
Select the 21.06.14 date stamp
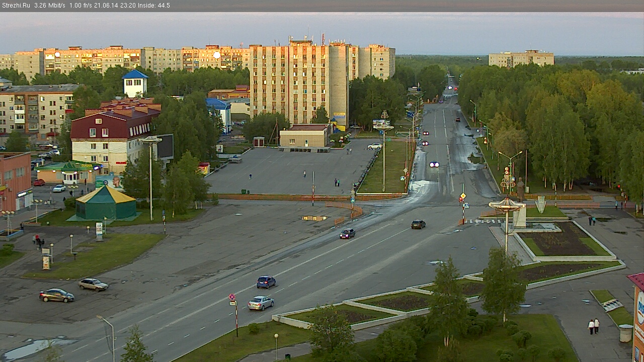pos(105,6)
